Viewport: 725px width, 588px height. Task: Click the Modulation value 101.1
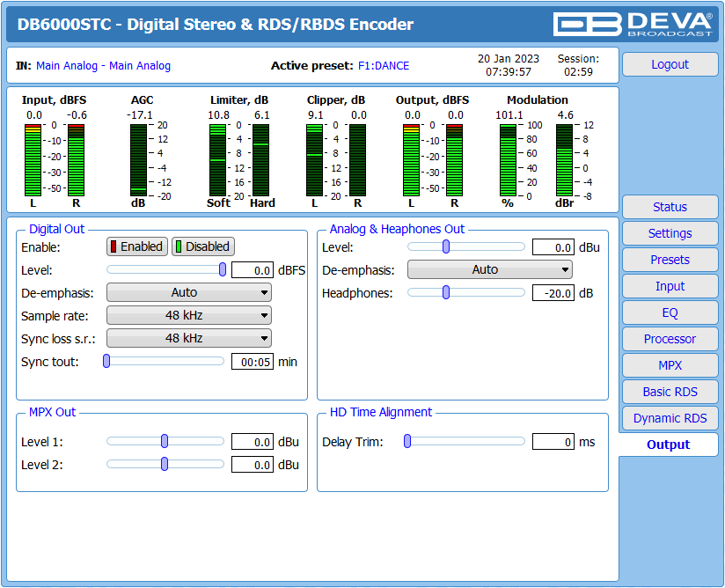[509, 114]
